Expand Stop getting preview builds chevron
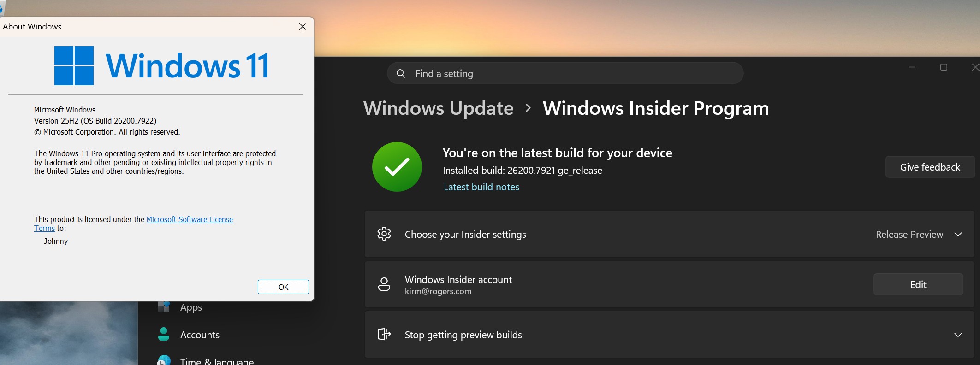Viewport: 980px width, 365px height. point(958,335)
